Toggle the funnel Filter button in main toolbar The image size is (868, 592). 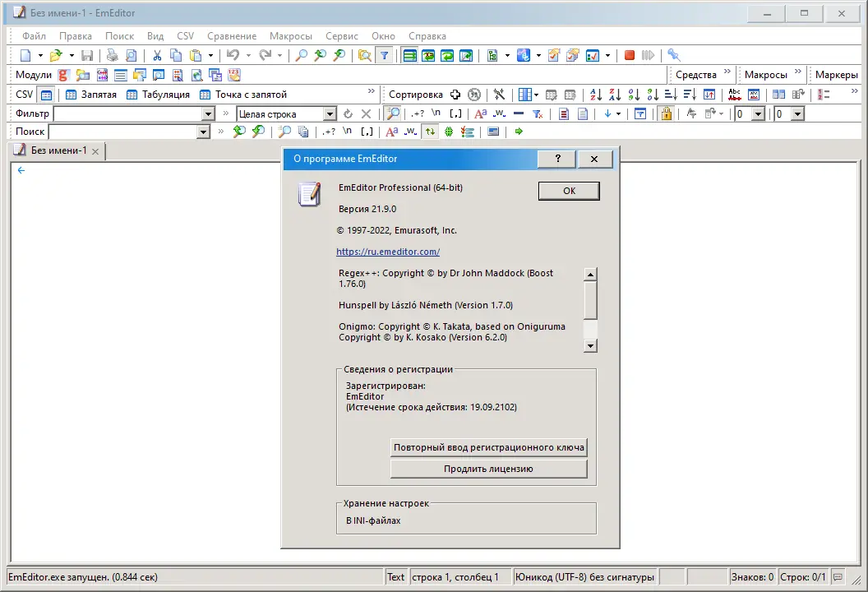coord(384,55)
